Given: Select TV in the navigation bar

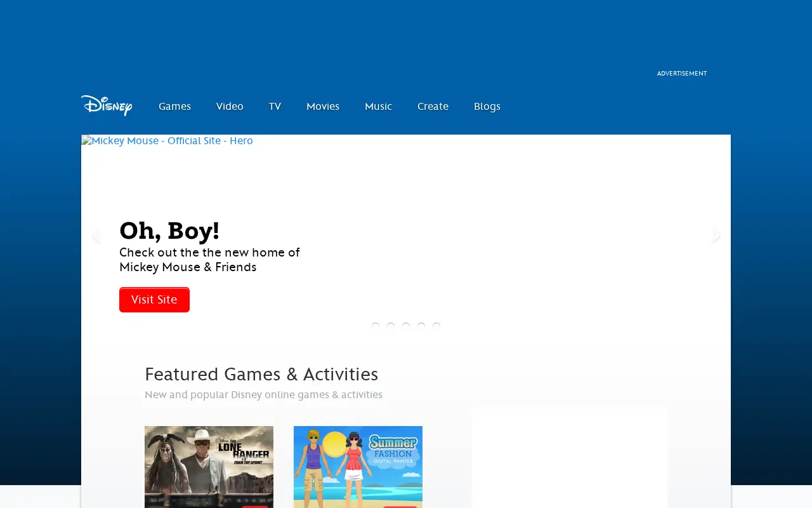Looking at the screenshot, I should pyautogui.click(x=275, y=107).
